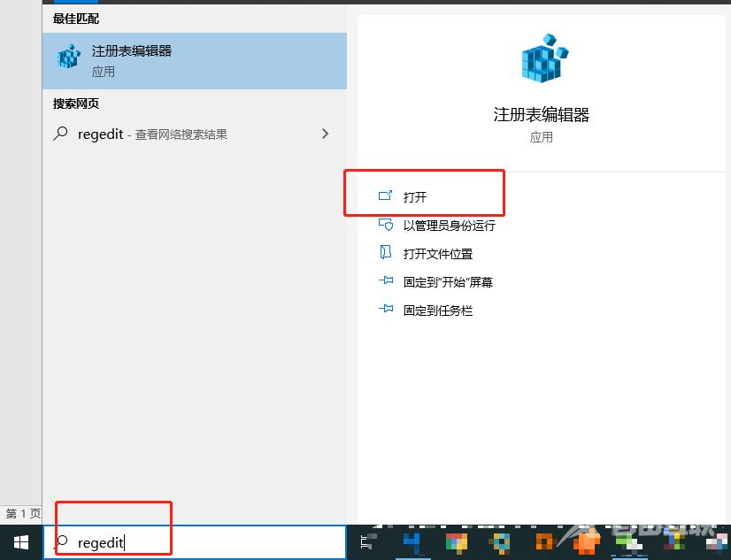Viewport: 731px width, 560px height.
Task: Focus the regedit search input box
Action: [x=195, y=541]
